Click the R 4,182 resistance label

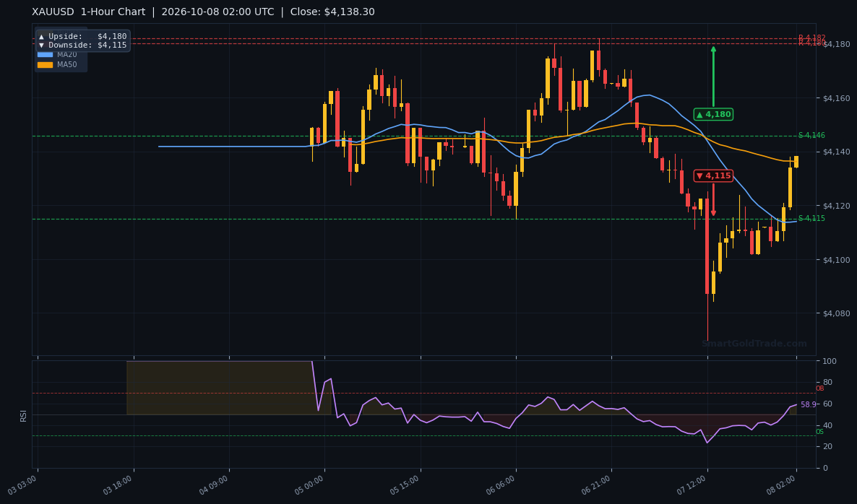[x=811, y=38]
